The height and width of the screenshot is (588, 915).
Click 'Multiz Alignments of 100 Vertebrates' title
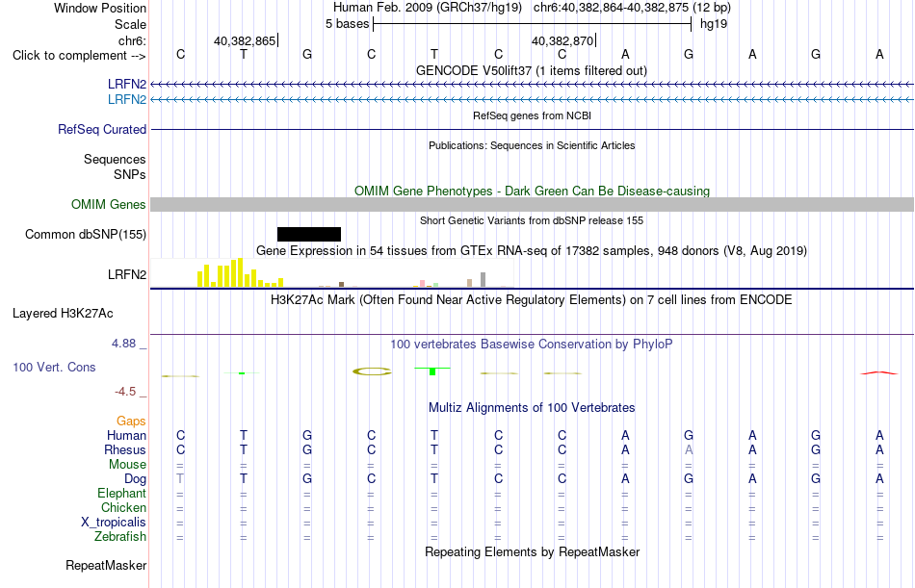(532, 407)
